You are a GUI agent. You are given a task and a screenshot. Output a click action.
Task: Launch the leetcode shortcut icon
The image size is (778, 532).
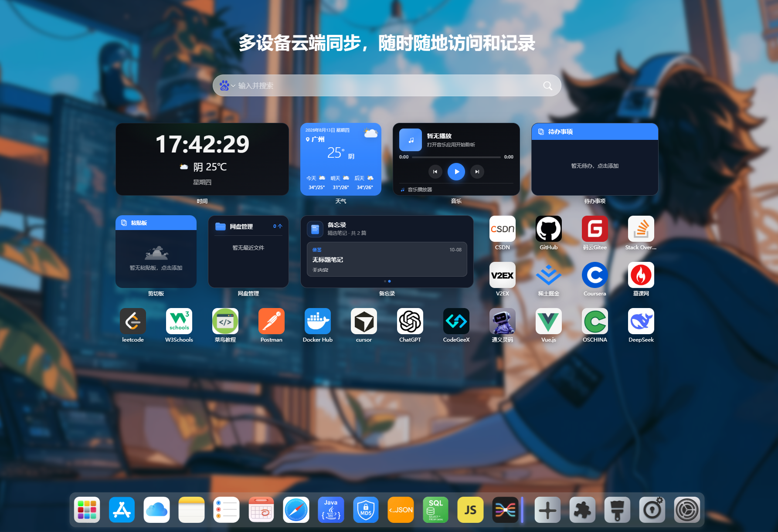coord(132,321)
